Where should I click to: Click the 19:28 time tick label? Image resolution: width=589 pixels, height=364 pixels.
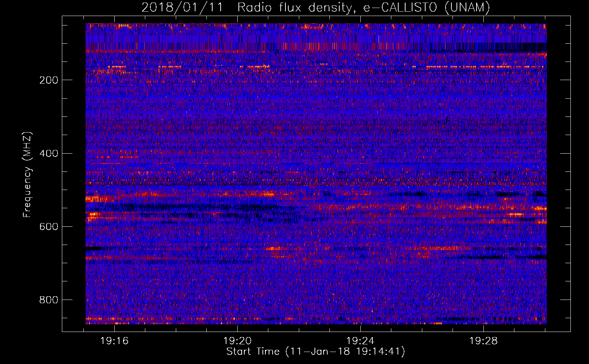(x=483, y=341)
